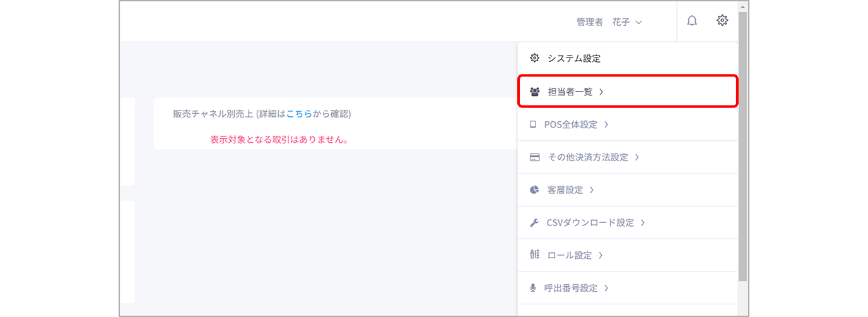The width and height of the screenshot is (868, 317).
Task: Open the 管理者 花子 user dropdown
Action: coord(609,22)
